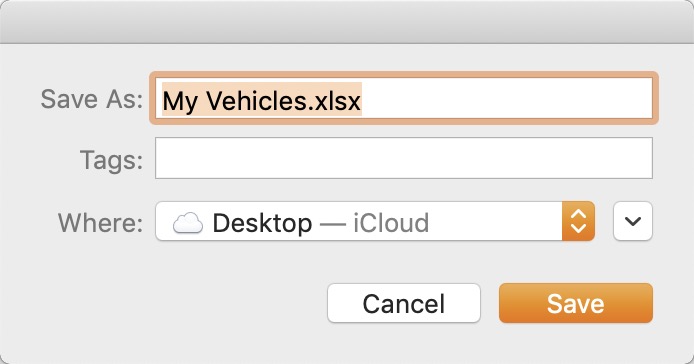Click the orange up-down arrows on Where popup
Screen dimensions: 694x364
(x=578, y=221)
